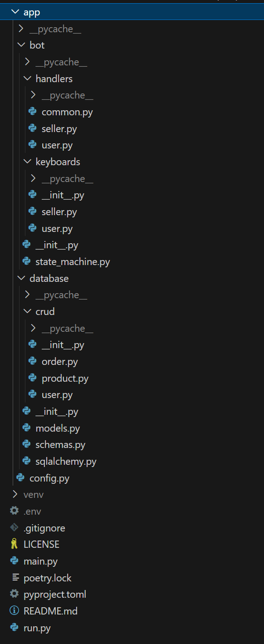Click the key icon next to LICENSE
The image size is (264, 644).
15,544
